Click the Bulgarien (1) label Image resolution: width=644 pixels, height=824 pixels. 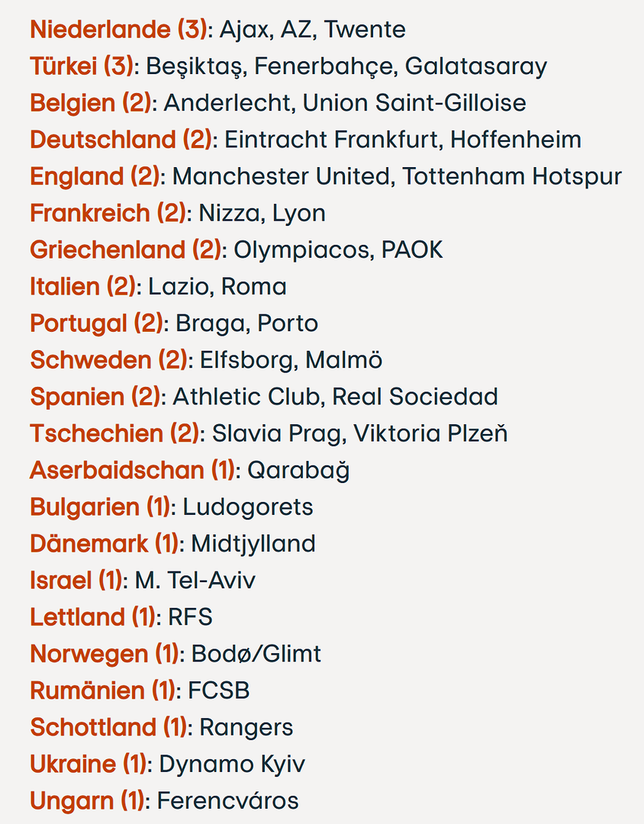click(101, 507)
